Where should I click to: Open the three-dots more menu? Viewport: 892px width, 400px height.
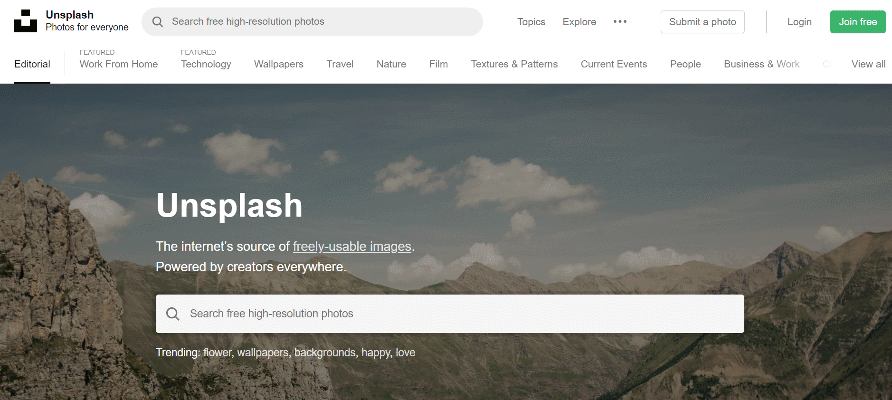coord(620,22)
